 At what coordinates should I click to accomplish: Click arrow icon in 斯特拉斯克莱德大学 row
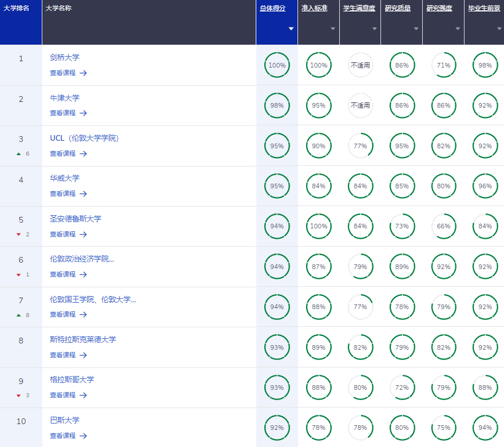point(84,355)
